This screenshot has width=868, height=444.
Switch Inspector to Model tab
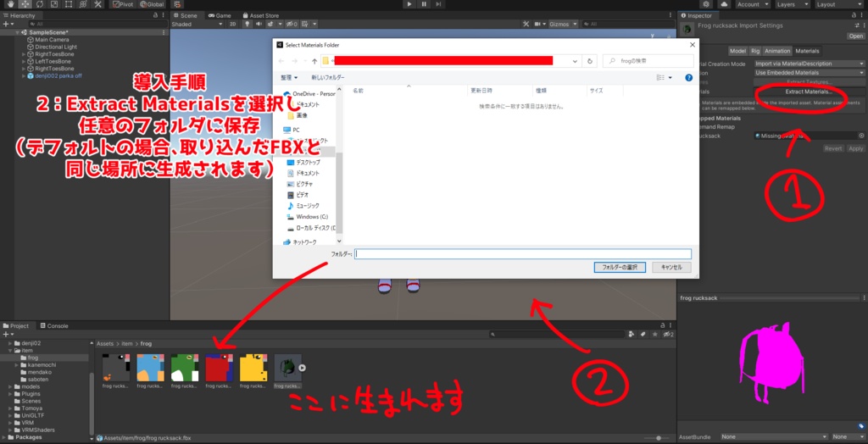(x=737, y=51)
